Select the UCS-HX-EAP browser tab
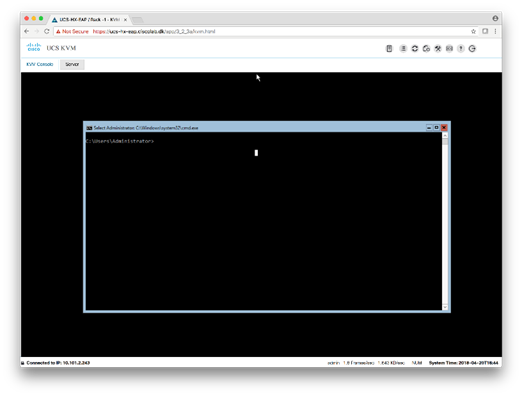 tap(89, 20)
